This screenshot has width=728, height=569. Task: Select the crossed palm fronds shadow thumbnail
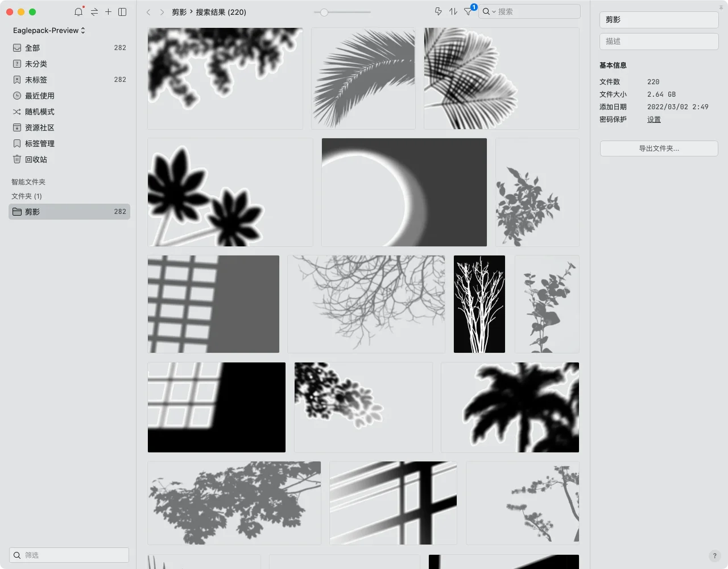(x=502, y=79)
